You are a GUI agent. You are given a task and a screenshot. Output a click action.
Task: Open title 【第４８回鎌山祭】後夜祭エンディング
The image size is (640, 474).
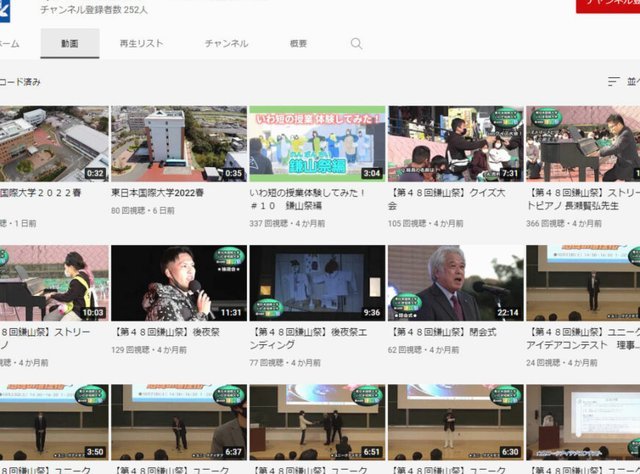[x=309, y=338]
